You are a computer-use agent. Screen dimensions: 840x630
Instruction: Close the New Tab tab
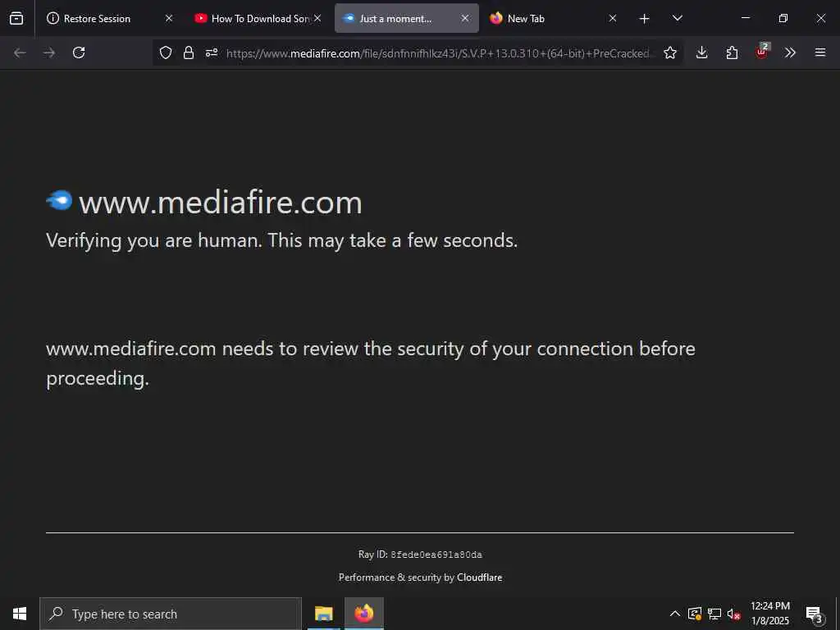coord(613,18)
